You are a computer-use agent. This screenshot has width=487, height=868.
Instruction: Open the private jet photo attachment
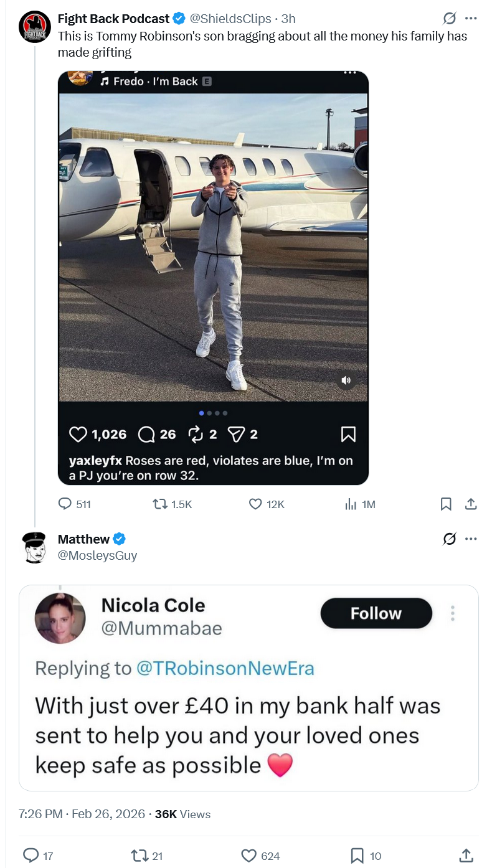pos(213,278)
